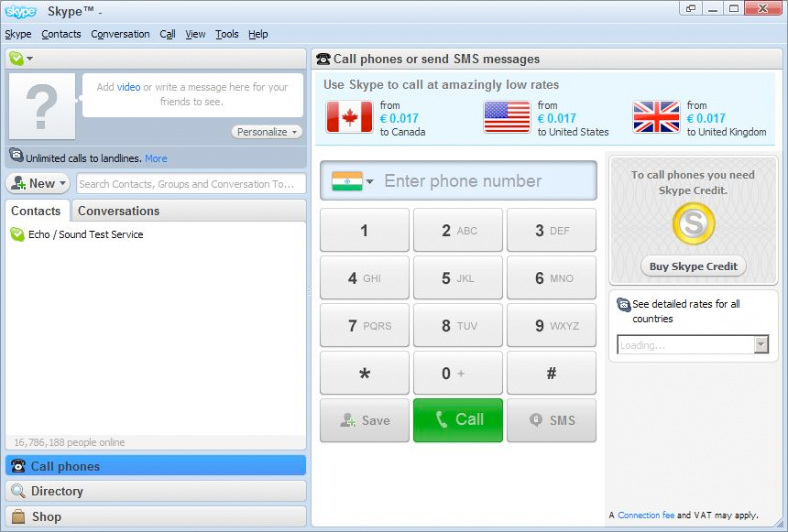Click the green Call button
This screenshot has width=788, height=532.
[458, 420]
